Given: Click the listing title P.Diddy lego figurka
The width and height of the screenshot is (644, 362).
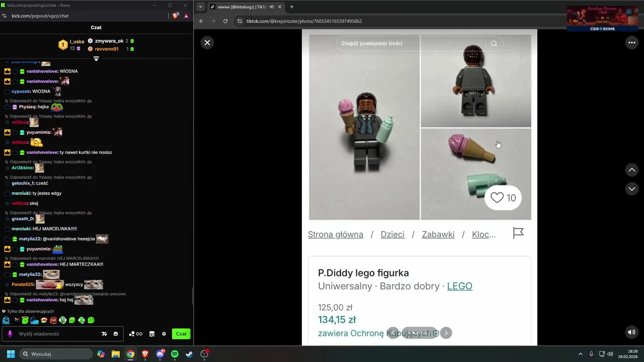Looking at the screenshot, I should coord(363,273).
